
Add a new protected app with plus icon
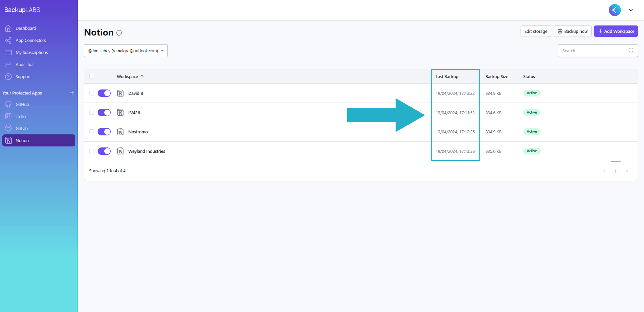point(72,93)
